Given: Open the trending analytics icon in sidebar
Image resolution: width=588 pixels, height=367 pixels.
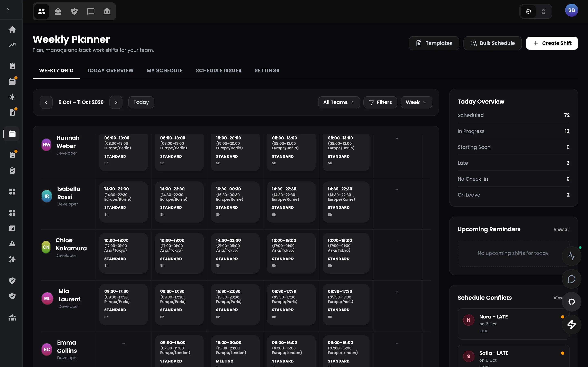Looking at the screenshot, I should (x=12, y=45).
